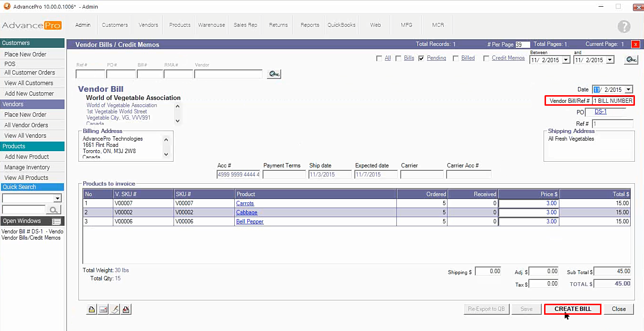Click the Vendor Bill/Ref # input field

(612, 101)
